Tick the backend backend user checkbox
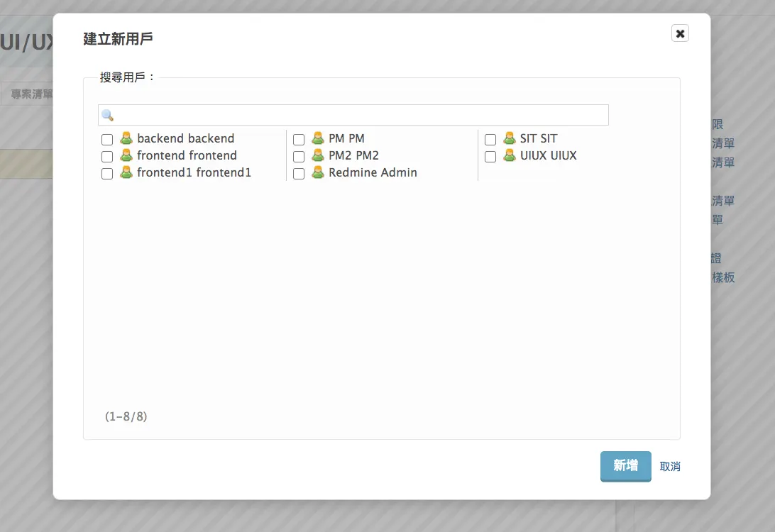Image resolution: width=775 pixels, height=532 pixels. [x=107, y=140]
